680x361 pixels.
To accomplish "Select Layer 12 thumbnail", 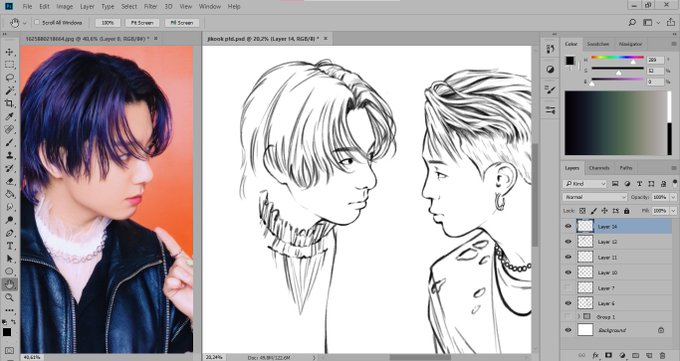I will [x=585, y=242].
